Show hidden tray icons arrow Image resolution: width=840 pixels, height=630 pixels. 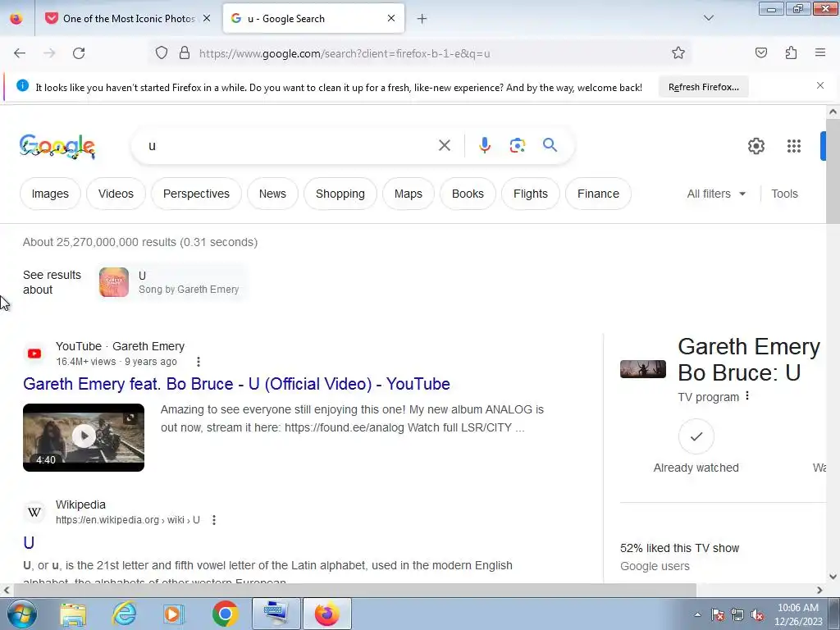[697, 614]
